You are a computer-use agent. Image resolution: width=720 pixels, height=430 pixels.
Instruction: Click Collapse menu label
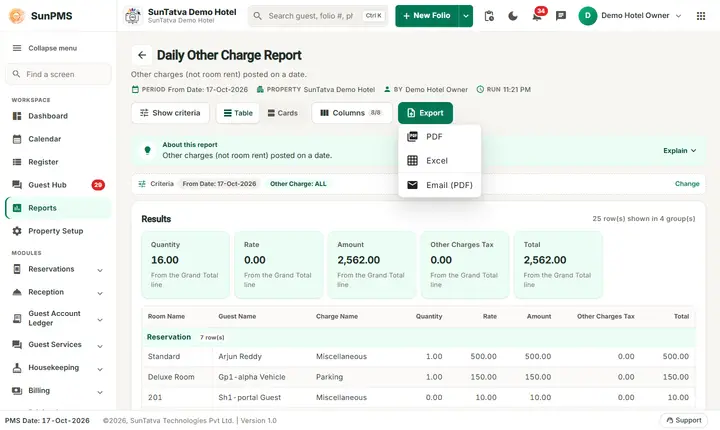click(x=52, y=48)
